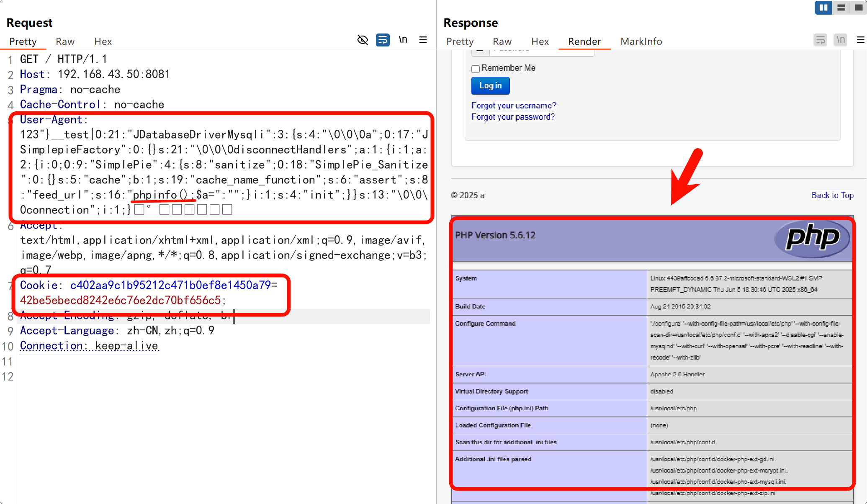Open Response panel hamburger options menu
The image size is (867, 504).
pos(860,40)
